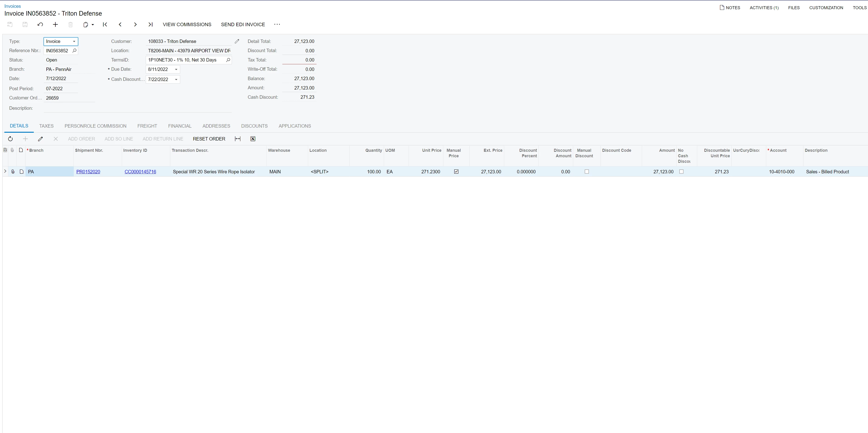The image size is (868, 433).
Task: Click the fit columns width icon
Action: 238,139
